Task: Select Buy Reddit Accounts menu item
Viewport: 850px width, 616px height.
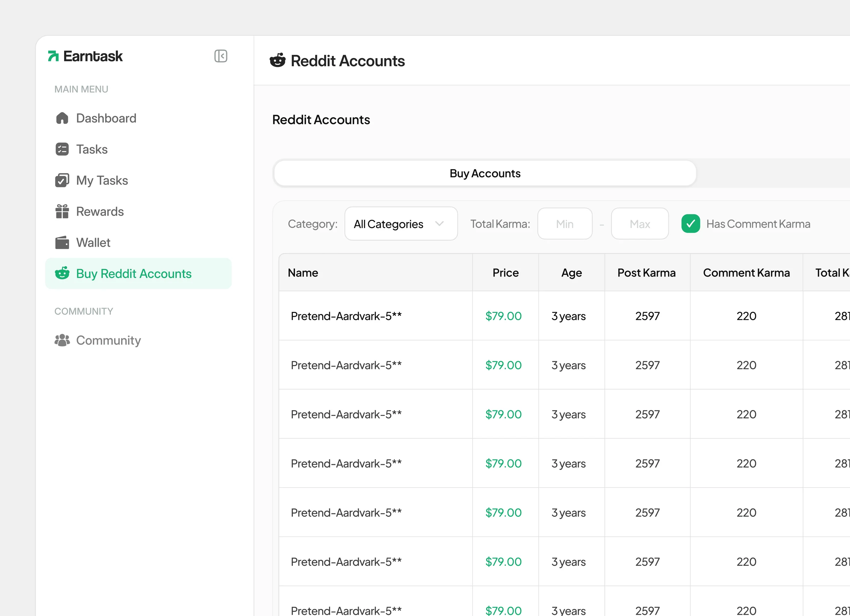Action: click(x=138, y=274)
